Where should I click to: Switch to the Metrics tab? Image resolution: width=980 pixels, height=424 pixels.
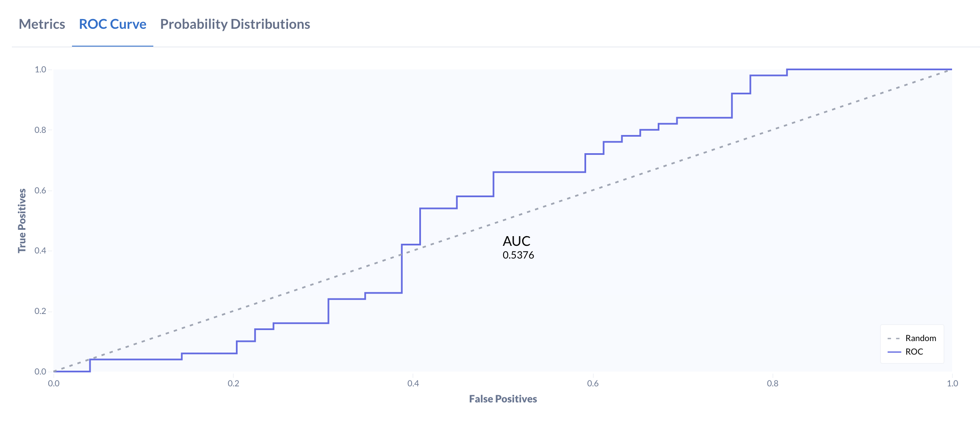42,24
